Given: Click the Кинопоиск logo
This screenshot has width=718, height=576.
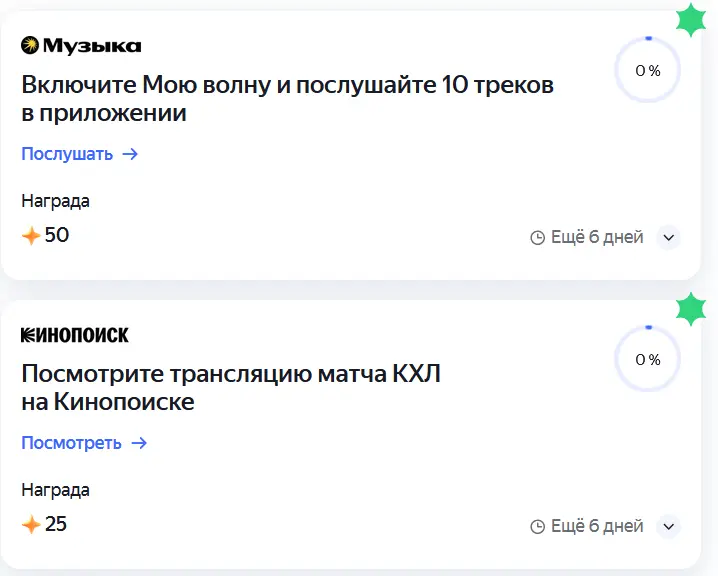Looking at the screenshot, I should click(x=75, y=335).
